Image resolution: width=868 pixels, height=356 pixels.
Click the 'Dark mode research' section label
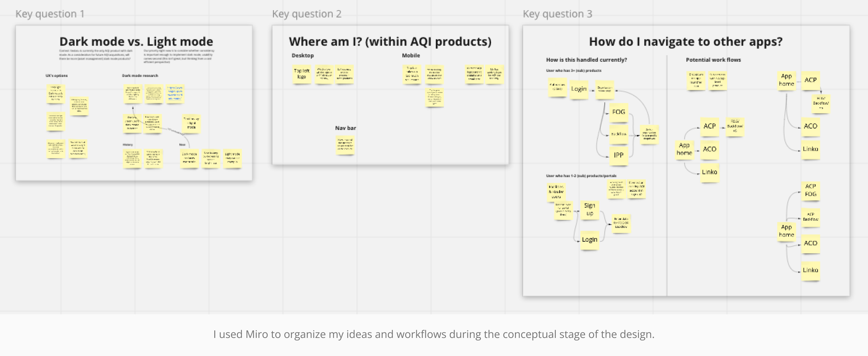(x=139, y=76)
